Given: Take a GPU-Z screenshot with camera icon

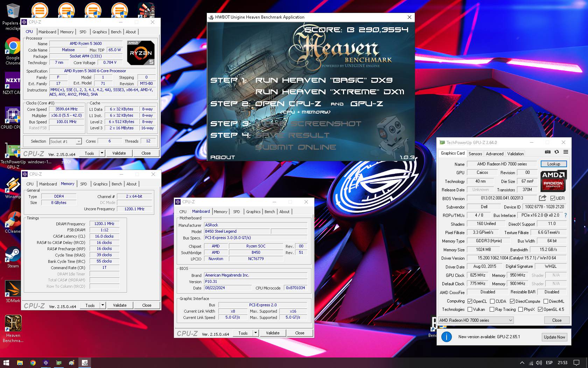Looking at the screenshot, I should (547, 152).
